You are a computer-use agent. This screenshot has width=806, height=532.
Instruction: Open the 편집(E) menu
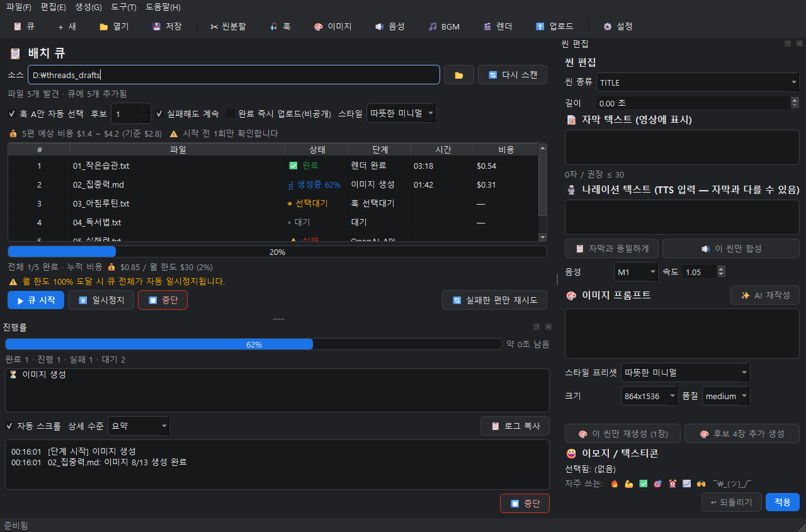pos(53,8)
